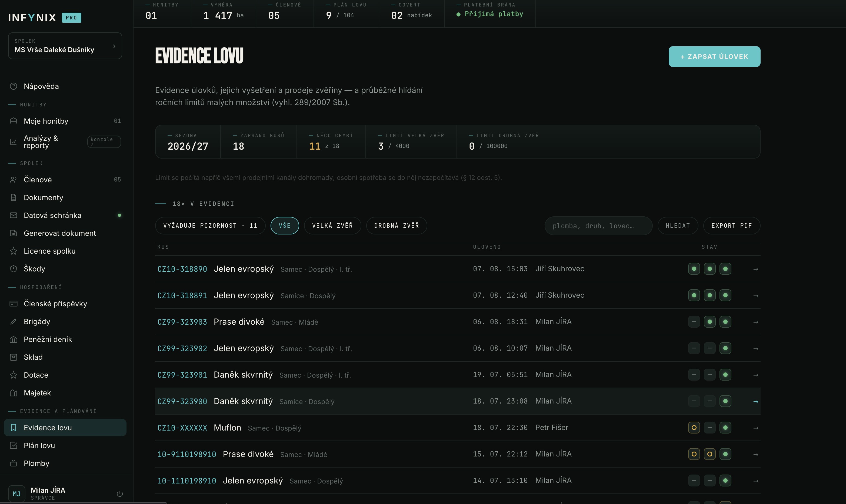This screenshot has width=846, height=504.
Task: Switch to VELKÁ ZVĚŘ filter
Action: click(x=333, y=226)
